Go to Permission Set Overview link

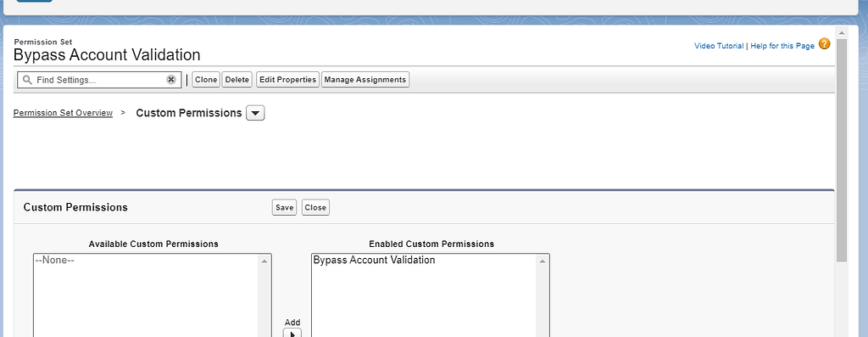(63, 113)
